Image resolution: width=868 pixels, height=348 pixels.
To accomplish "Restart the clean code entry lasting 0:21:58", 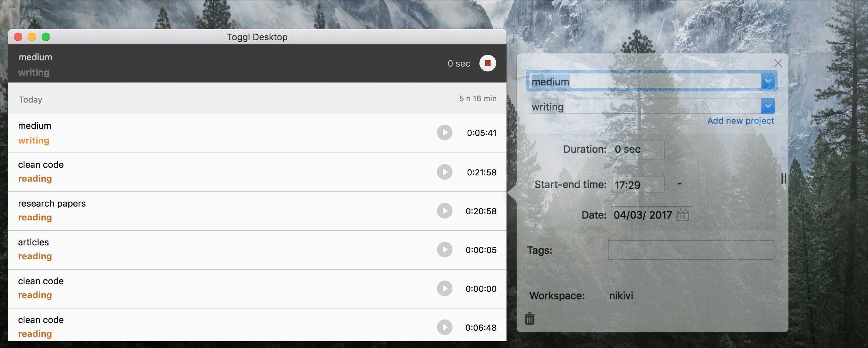I will [444, 172].
